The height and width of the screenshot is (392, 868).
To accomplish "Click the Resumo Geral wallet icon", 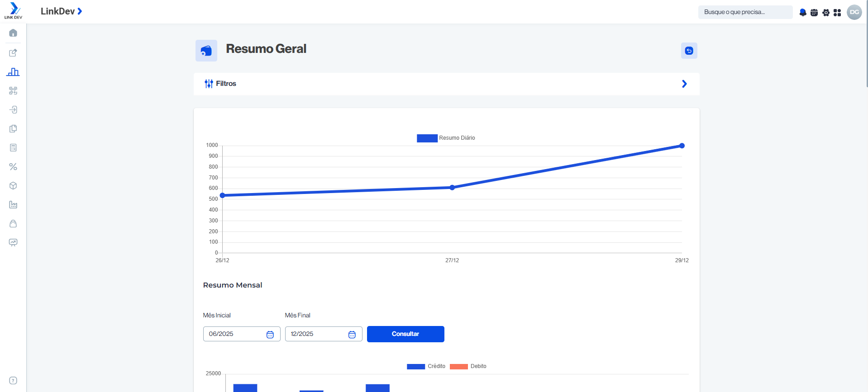I will click(206, 51).
